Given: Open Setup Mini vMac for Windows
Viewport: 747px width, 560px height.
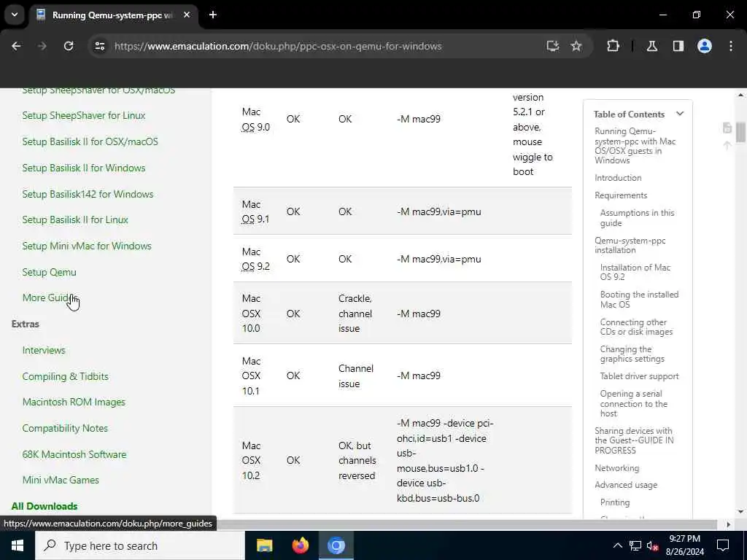Looking at the screenshot, I should click(87, 246).
